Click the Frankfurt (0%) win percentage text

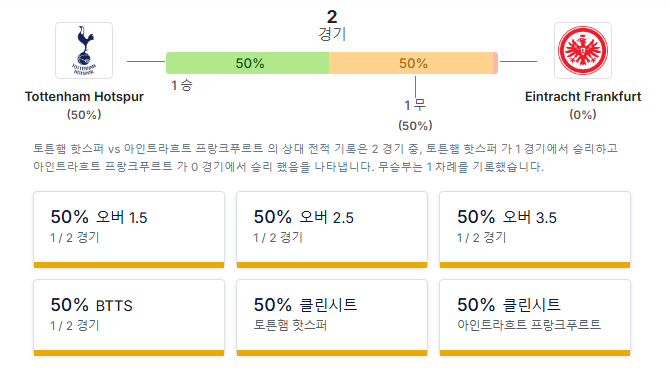583,115
